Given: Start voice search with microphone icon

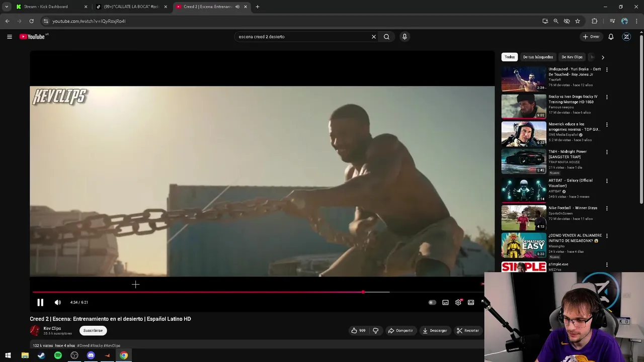Looking at the screenshot, I should [x=405, y=37].
